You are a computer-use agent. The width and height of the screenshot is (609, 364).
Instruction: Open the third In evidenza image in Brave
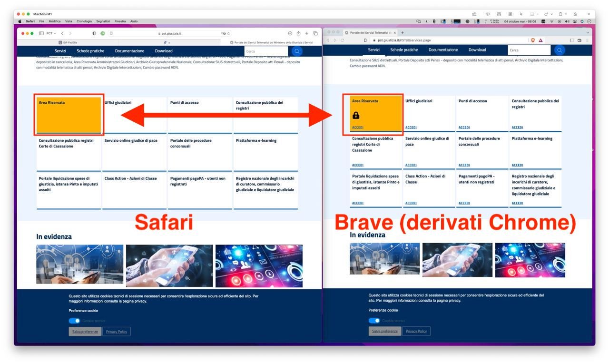point(530,260)
